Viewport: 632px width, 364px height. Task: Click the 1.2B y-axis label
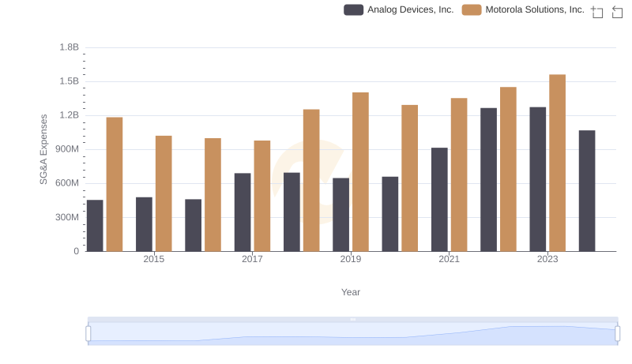coord(70,115)
